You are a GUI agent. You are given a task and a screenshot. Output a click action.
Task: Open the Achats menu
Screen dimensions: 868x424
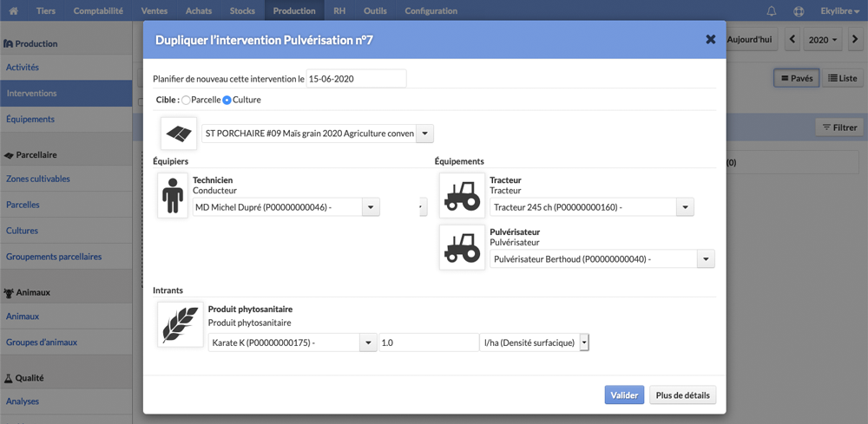199,10
